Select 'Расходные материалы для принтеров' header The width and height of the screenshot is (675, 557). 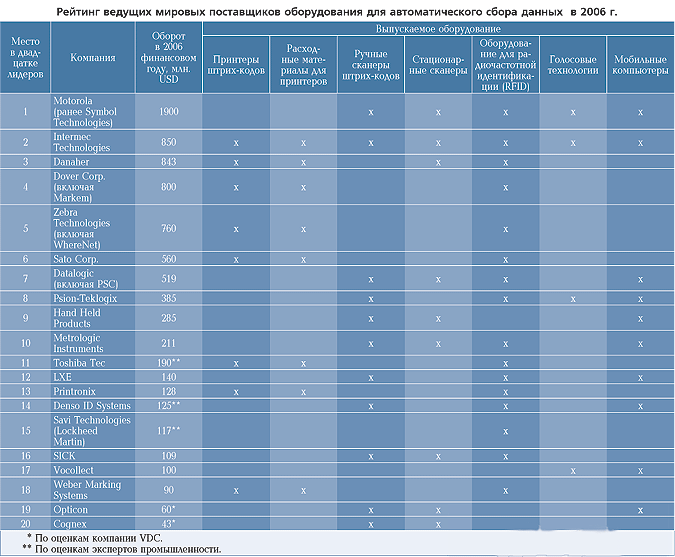click(303, 65)
